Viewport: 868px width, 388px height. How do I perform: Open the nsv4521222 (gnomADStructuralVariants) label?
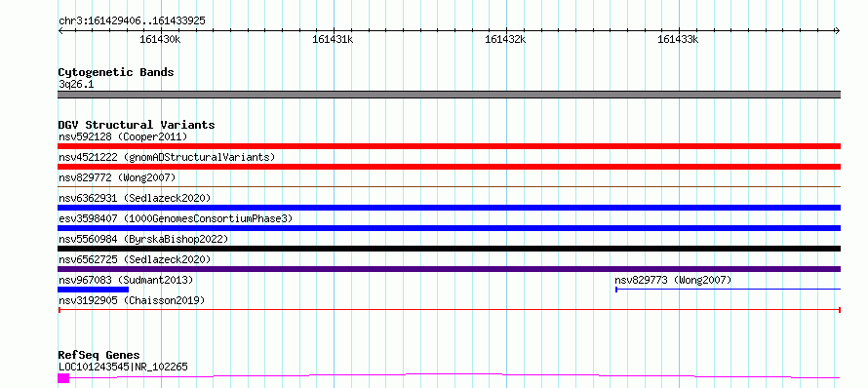pyautogui.click(x=167, y=157)
